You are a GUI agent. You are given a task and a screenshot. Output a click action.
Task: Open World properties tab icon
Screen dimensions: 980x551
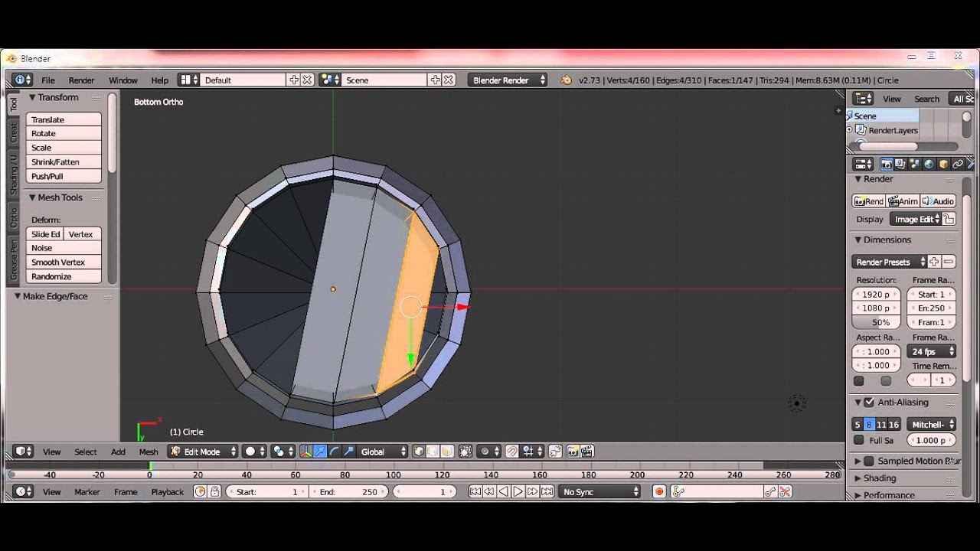(929, 164)
